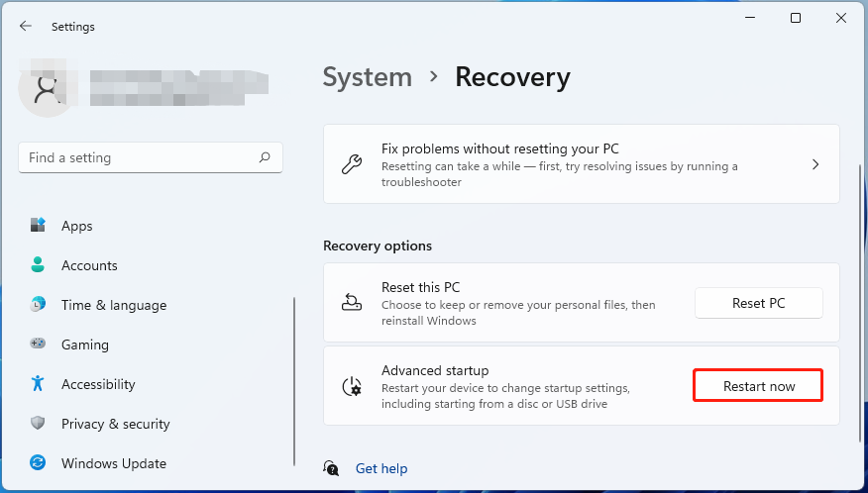Screen dimensions: 868x493
Task: Select Windows Update in sidebar
Action: click(x=113, y=463)
